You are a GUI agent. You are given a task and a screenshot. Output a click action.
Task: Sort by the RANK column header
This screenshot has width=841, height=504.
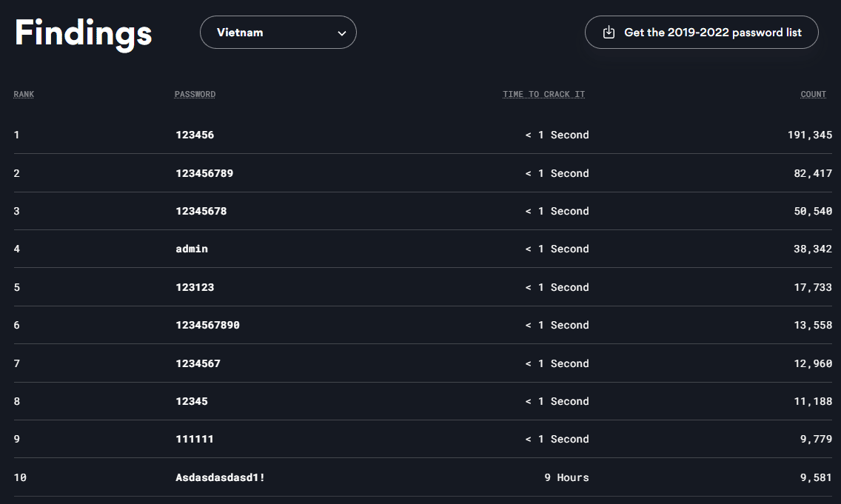pos(24,94)
